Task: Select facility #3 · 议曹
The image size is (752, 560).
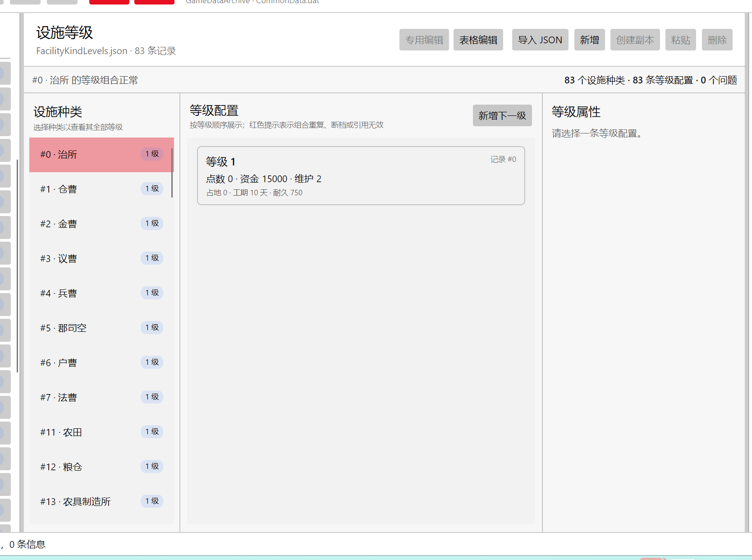Action: coord(101,259)
